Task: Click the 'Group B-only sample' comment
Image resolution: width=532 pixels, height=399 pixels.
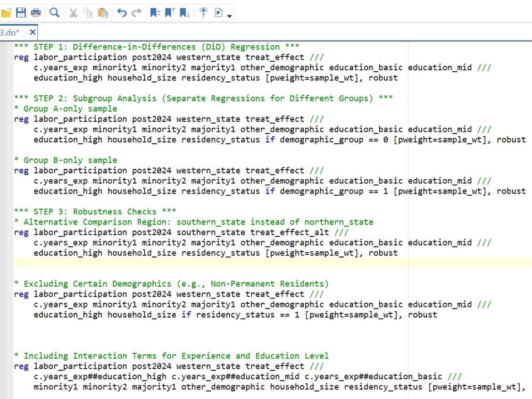Action: pos(65,160)
